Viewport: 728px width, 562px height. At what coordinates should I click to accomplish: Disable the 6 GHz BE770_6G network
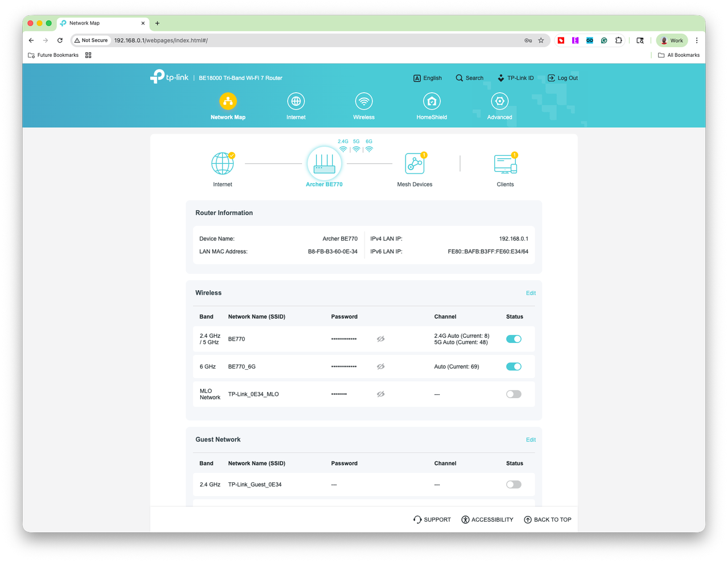(x=514, y=366)
